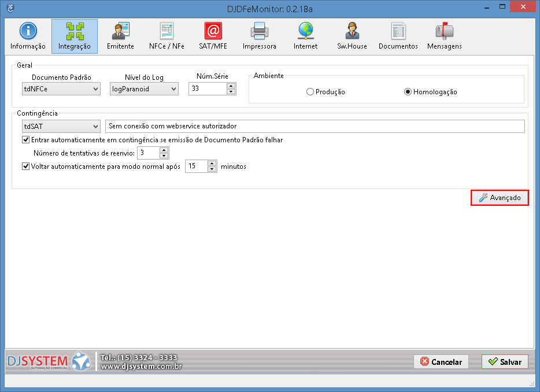Decrease number of reenvio attempts

tap(164, 156)
